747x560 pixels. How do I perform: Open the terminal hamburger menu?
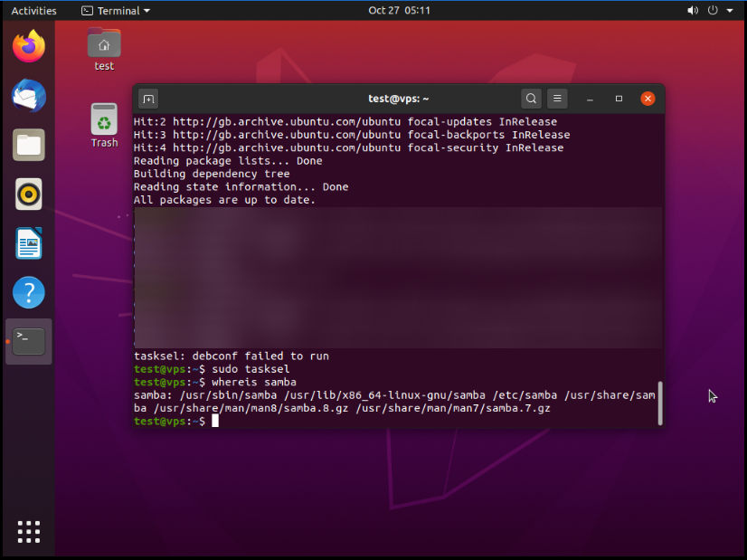[557, 99]
